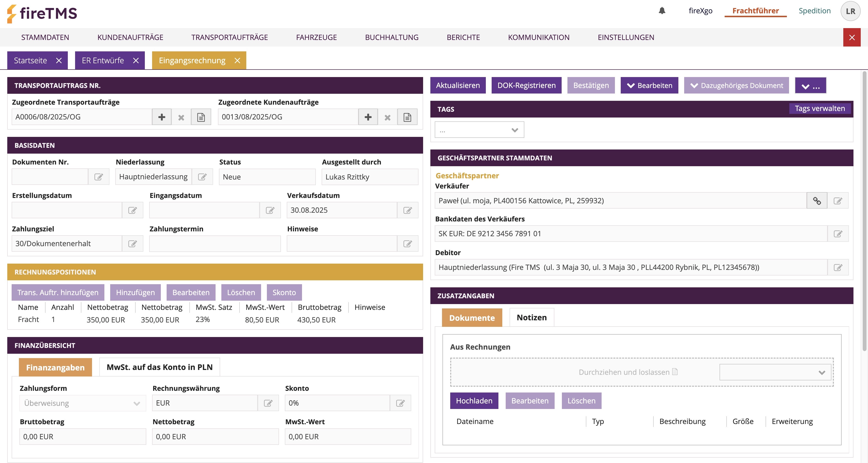This screenshot has width=868, height=463.
Task: Switch to the ER Entwürfe tab
Action: (103, 61)
